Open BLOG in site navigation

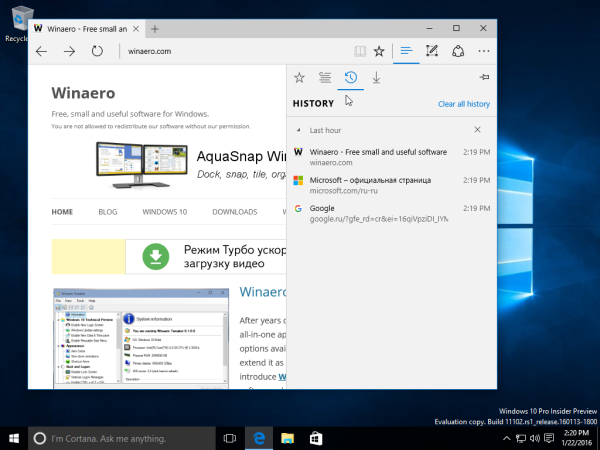[x=108, y=212]
